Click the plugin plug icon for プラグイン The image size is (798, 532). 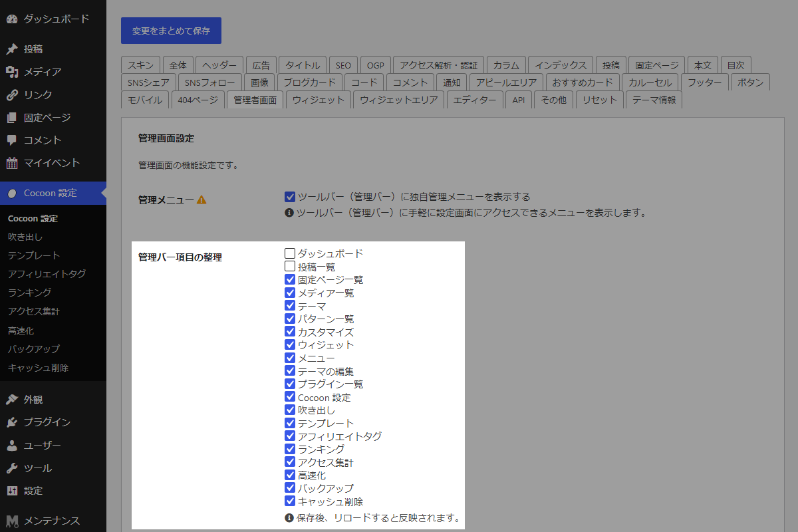[12, 422]
